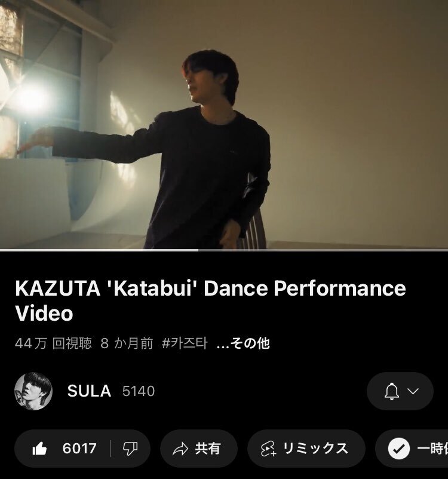The height and width of the screenshot is (479, 448).
Task: Tap the 8 か月前 upload date
Action: (127, 343)
